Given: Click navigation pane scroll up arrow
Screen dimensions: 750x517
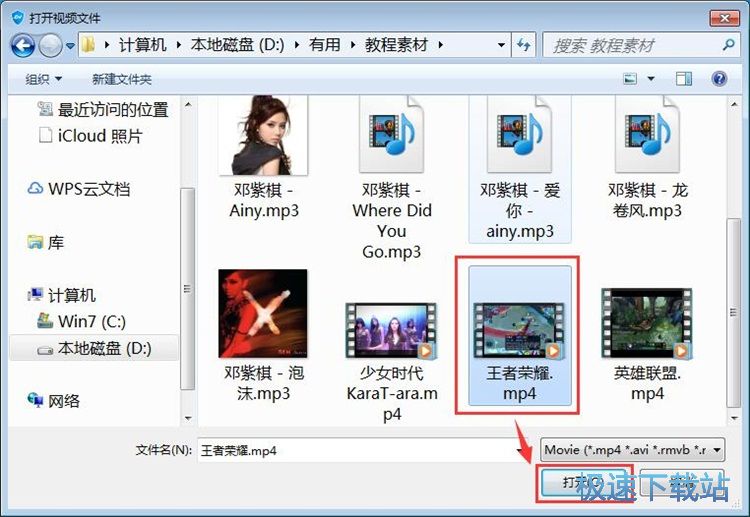Looking at the screenshot, I should pos(188,104).
